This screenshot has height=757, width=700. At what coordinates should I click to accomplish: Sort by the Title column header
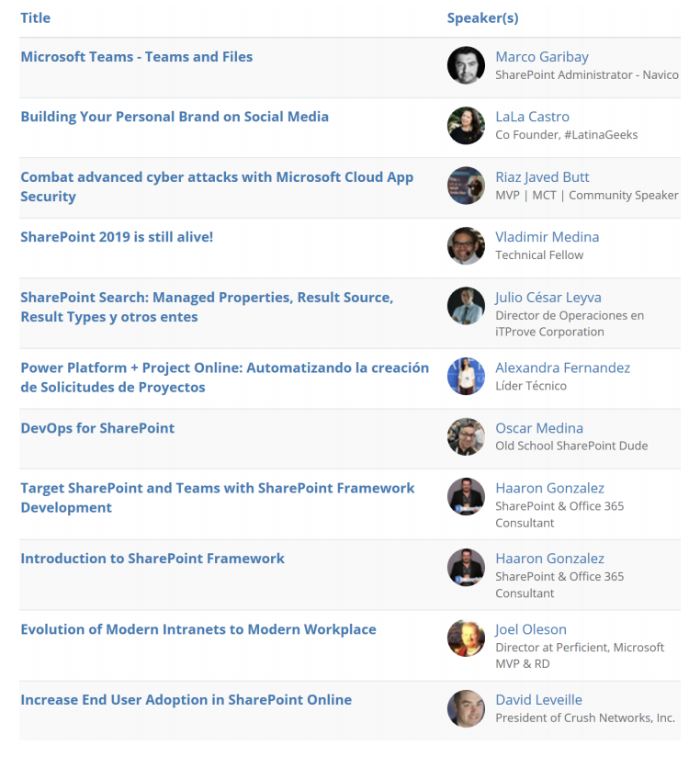[x=35, y=18]
